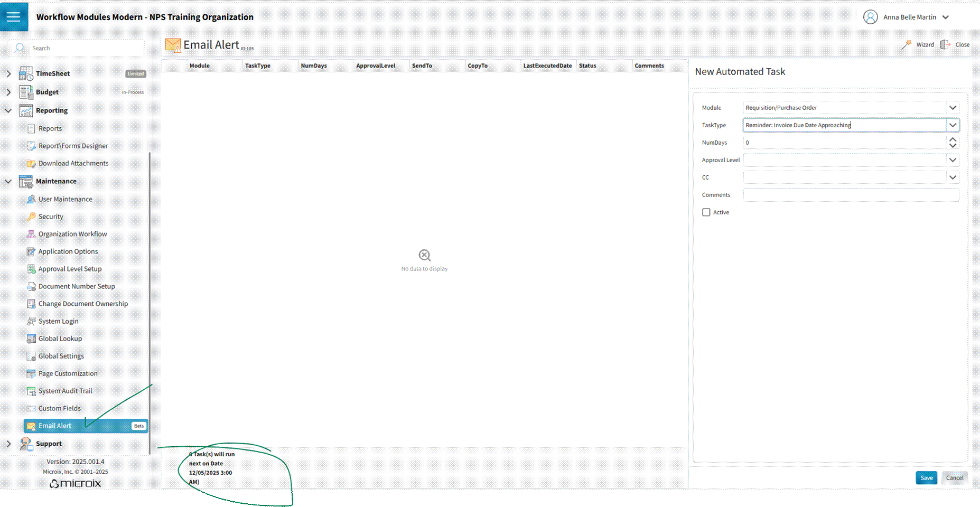Viewport: 980px width, 507px height.
Task: Open the Approval Level dropdown
Action: pos(953,160)
